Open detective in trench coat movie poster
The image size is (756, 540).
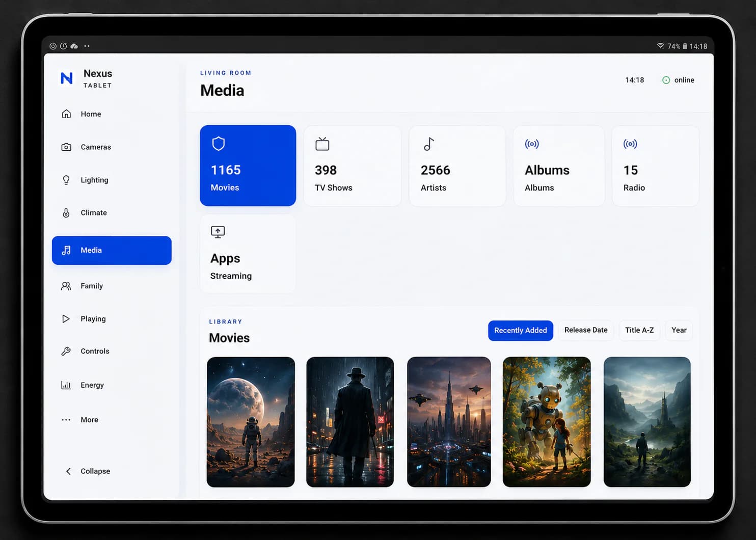click(x=350, y=422)
